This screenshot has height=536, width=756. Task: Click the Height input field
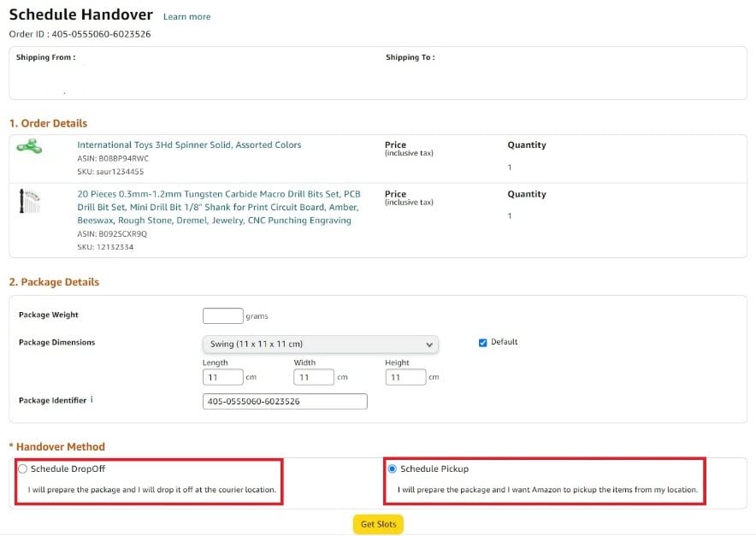tap(405, 377)
